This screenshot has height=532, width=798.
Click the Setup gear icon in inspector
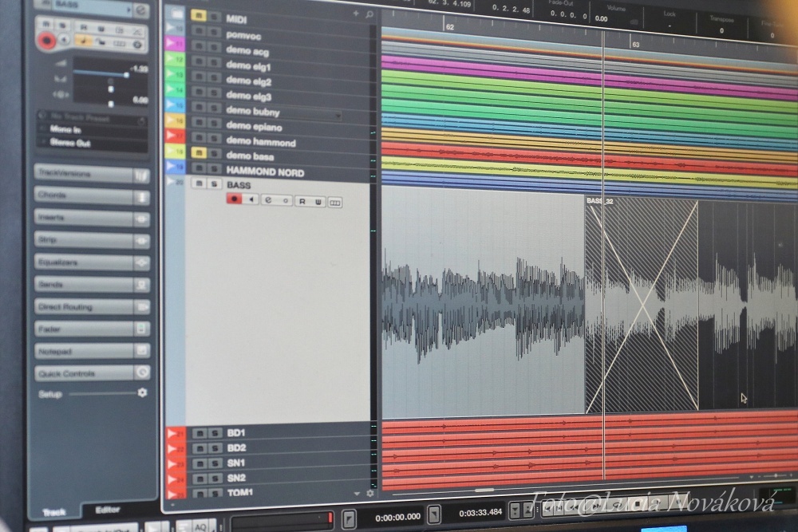click(x=142, y=392)
